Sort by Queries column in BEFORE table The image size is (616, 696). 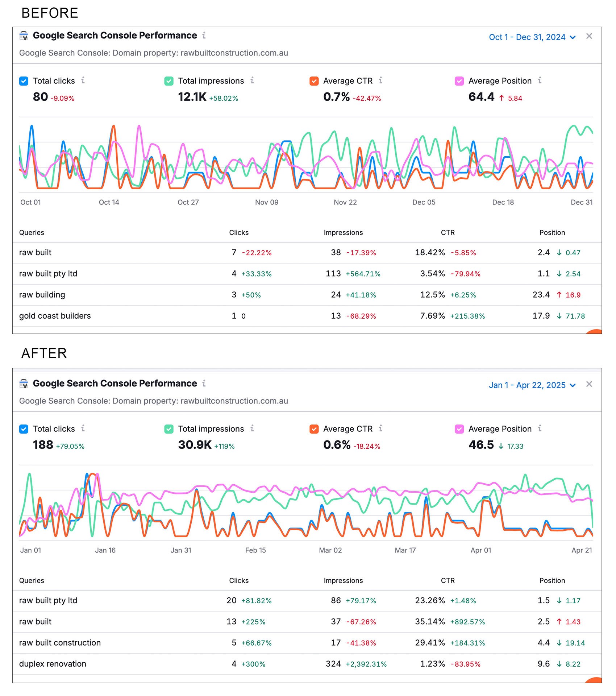[x=32, y=232]
